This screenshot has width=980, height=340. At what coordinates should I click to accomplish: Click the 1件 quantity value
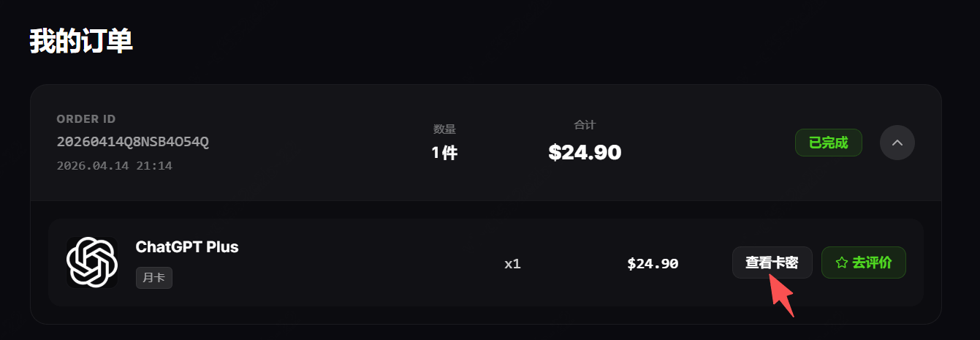click(x=444, y=153)
